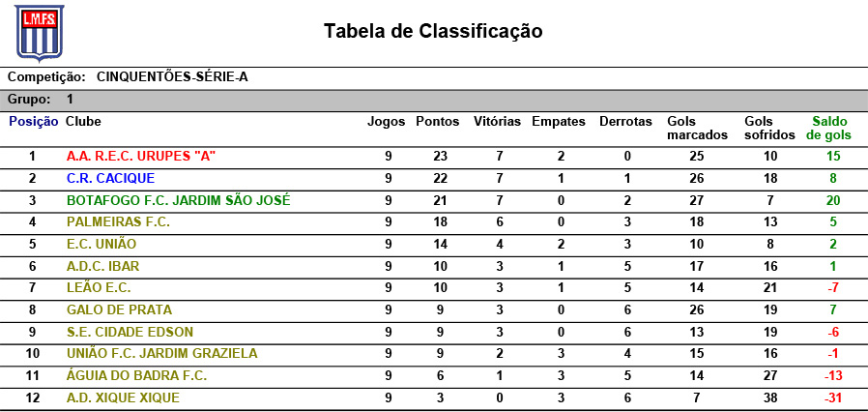Click on LEÃO E.C. club name

[99, 287]
